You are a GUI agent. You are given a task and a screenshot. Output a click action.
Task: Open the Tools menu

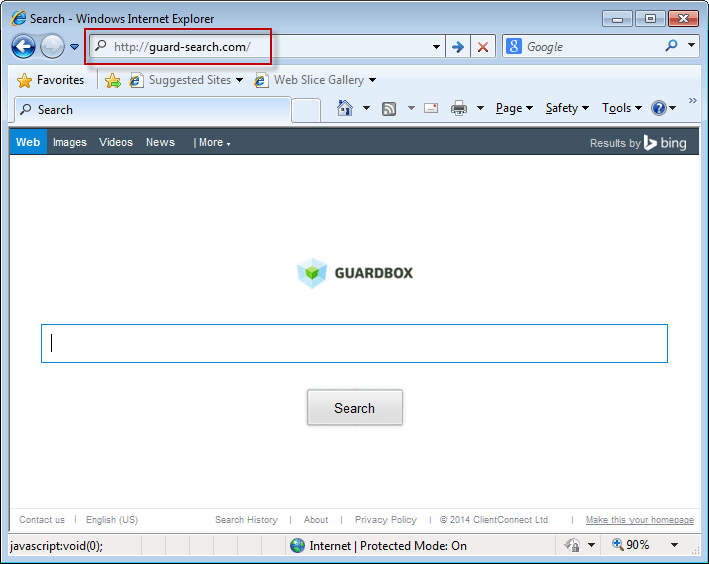(621, 108)
